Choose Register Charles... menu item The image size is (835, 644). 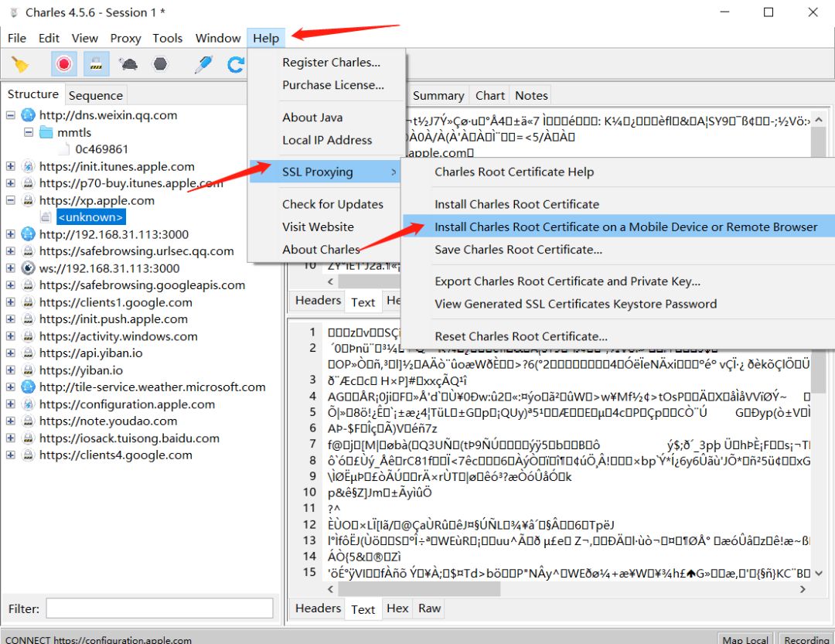coord(331,63)
